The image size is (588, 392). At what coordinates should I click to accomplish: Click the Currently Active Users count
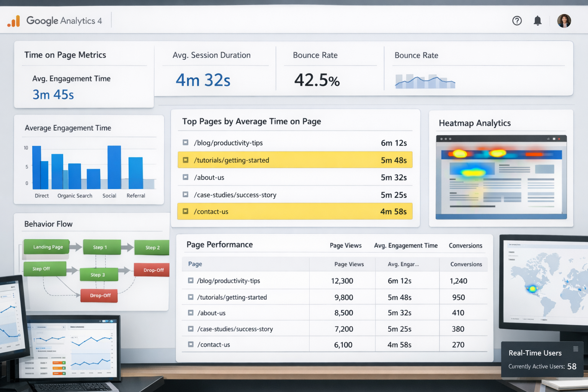(571, 366)
